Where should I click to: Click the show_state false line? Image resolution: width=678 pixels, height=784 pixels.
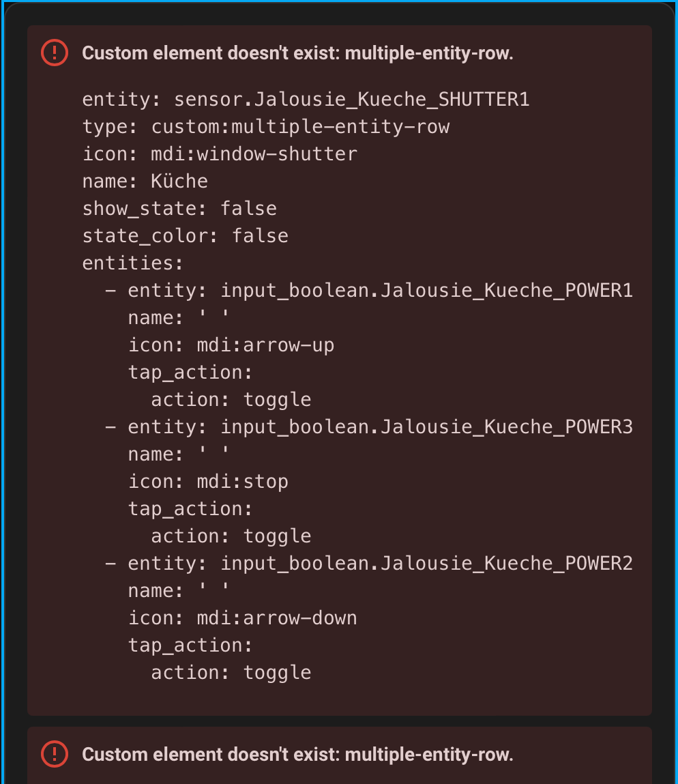click(179, 209)
